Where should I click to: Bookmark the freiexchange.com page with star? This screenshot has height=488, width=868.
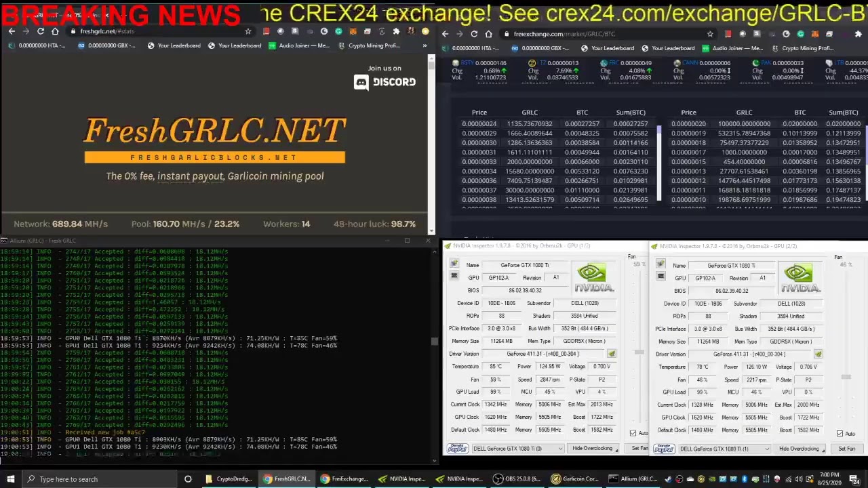pyautogui.click(x=710, y=34)
